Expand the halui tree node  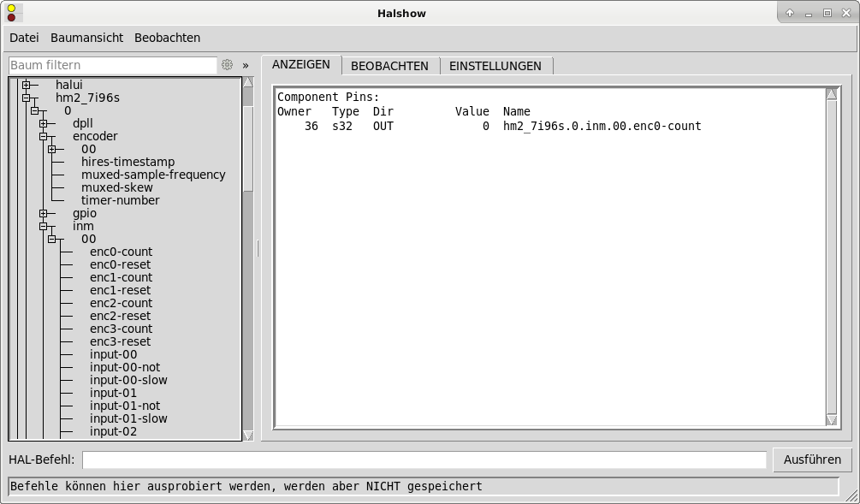click(x=26, y=85)
